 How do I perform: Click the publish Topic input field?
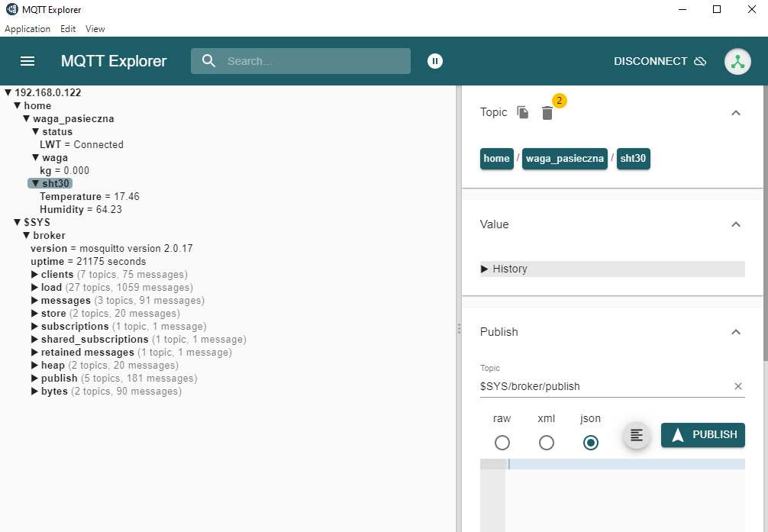605,386
